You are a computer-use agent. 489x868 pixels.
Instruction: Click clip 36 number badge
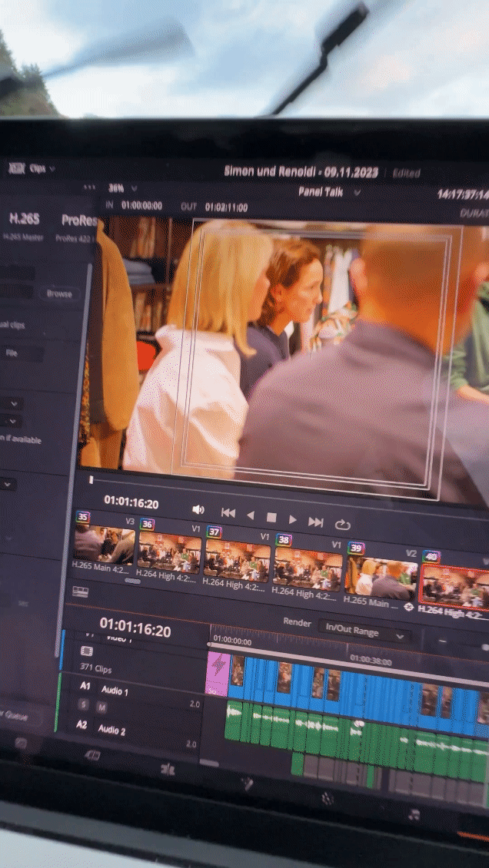pos(148,524)
